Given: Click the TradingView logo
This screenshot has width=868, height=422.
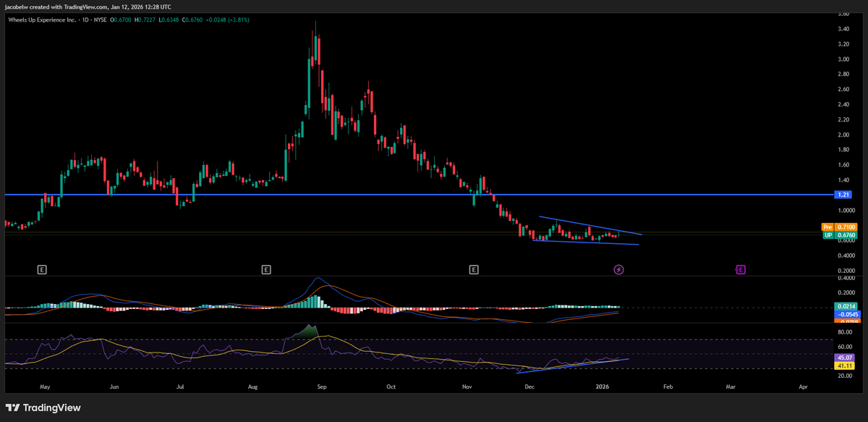Looking at the screenshot, I should (43, 408).
